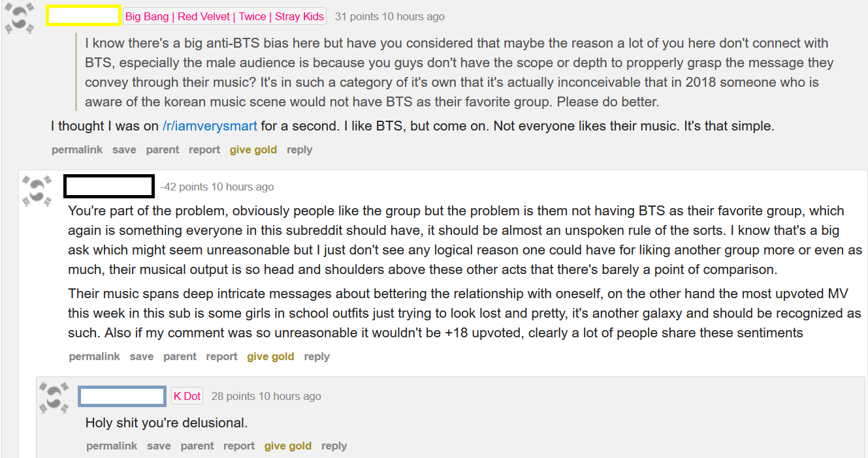Click the K Dot flair tag

pyautogui.click(x=187, y=396)
